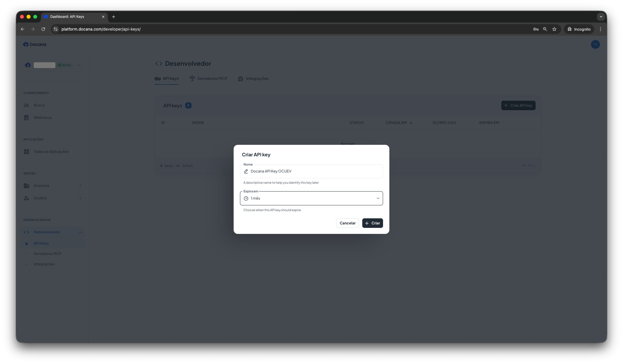Reload the page with refresh icon
Image resolution: width=623 pixels, height=364 pixels.
coord(43,29)
